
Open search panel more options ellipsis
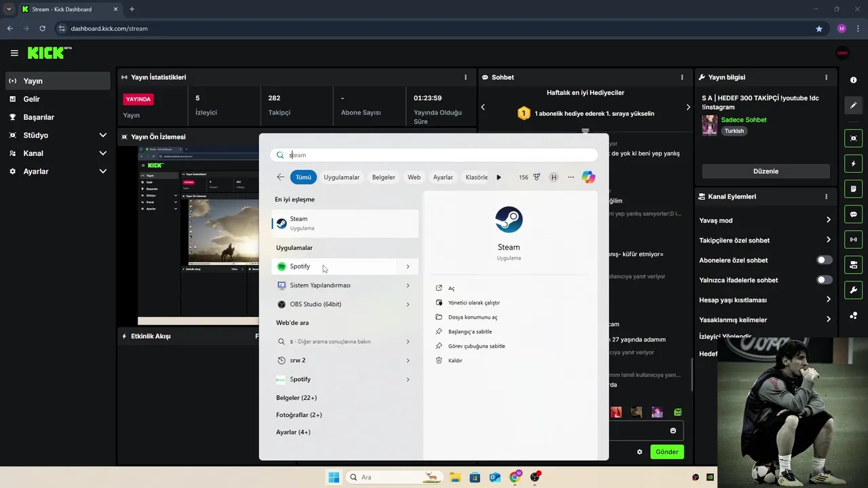point(571,177)
